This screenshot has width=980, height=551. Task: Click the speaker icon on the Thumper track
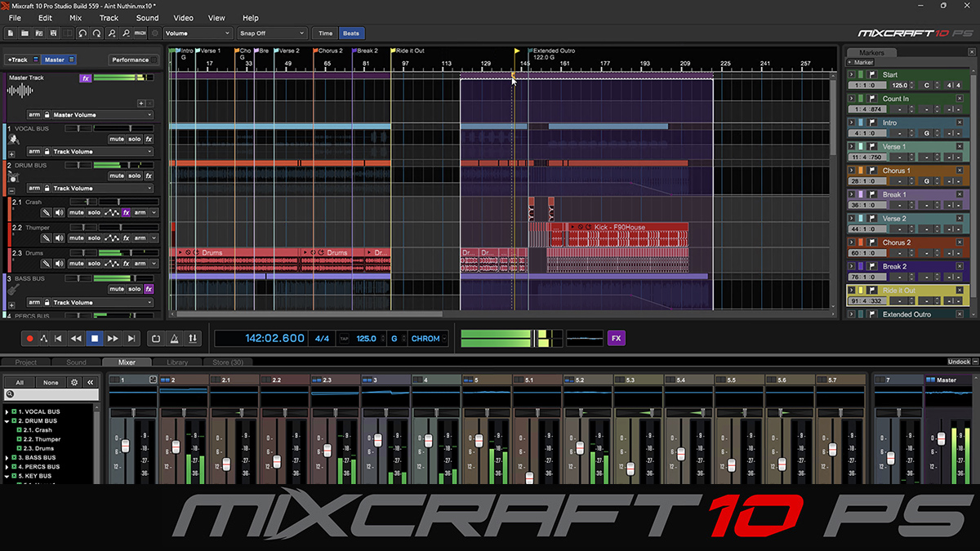(x=60, y=238)
